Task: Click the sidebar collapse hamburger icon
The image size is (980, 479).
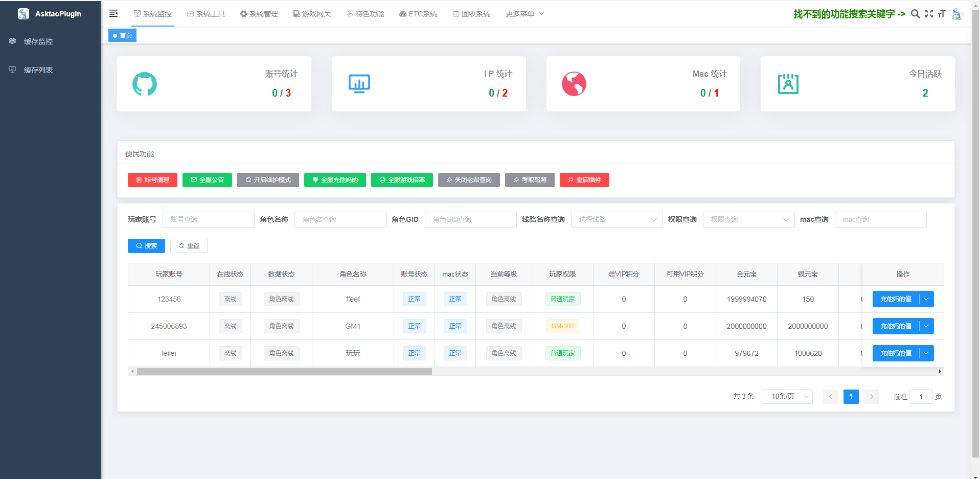Action: tap(113, 14)
